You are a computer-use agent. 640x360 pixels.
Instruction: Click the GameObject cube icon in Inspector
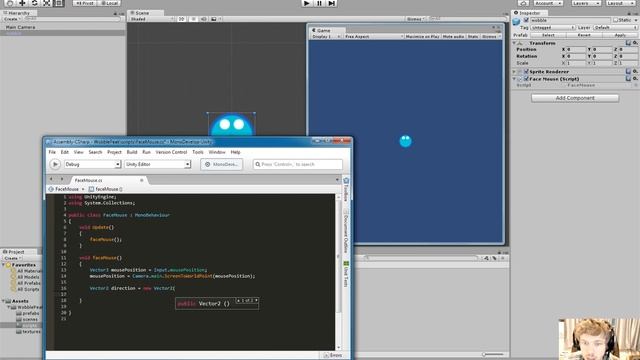tap(517, 21)
